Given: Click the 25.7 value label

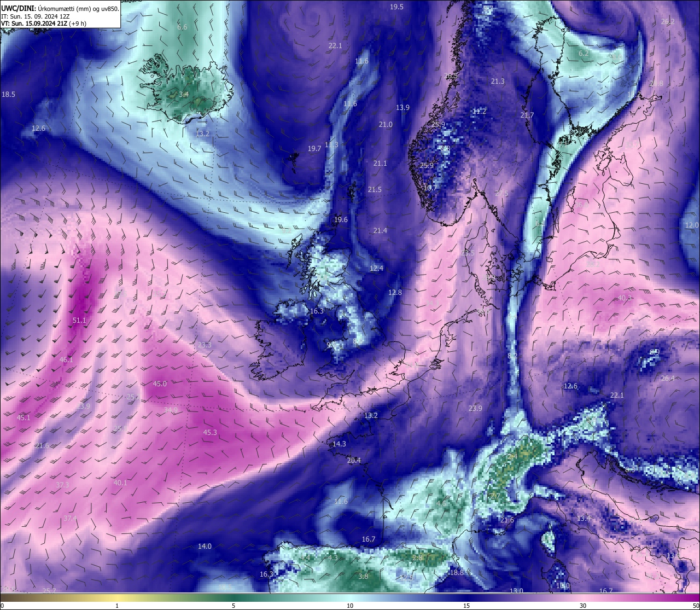Looking at the screenshot, I should coord(49,590).
